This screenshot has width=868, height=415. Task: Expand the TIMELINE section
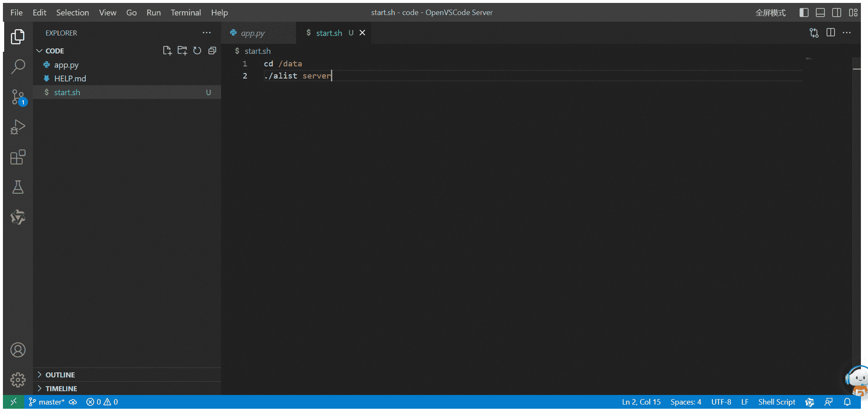(x=61, y=389)
